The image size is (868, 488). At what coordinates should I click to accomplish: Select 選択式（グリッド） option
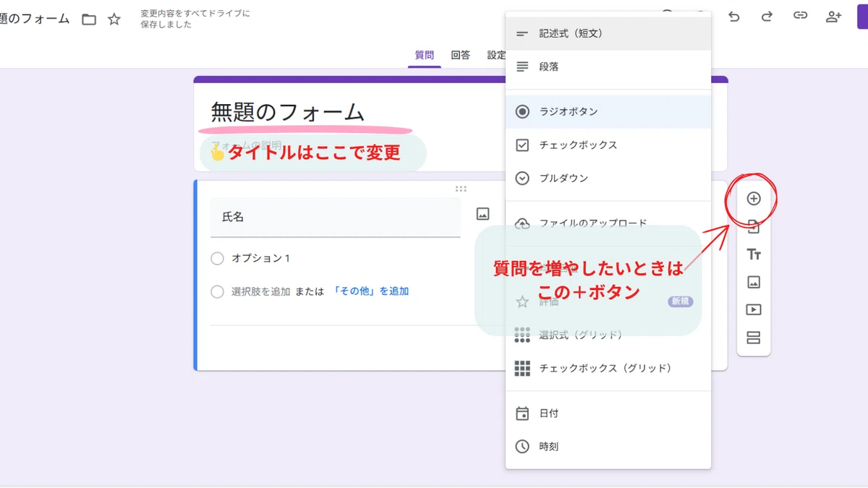coord(608,335)
